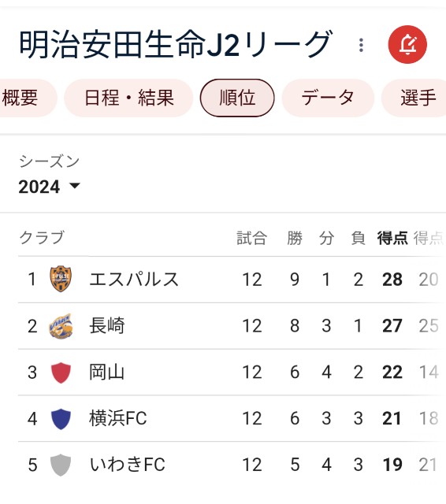446x504 pixels.
Task: Open the 横浜FC team row
Action: tap(230, 418)
